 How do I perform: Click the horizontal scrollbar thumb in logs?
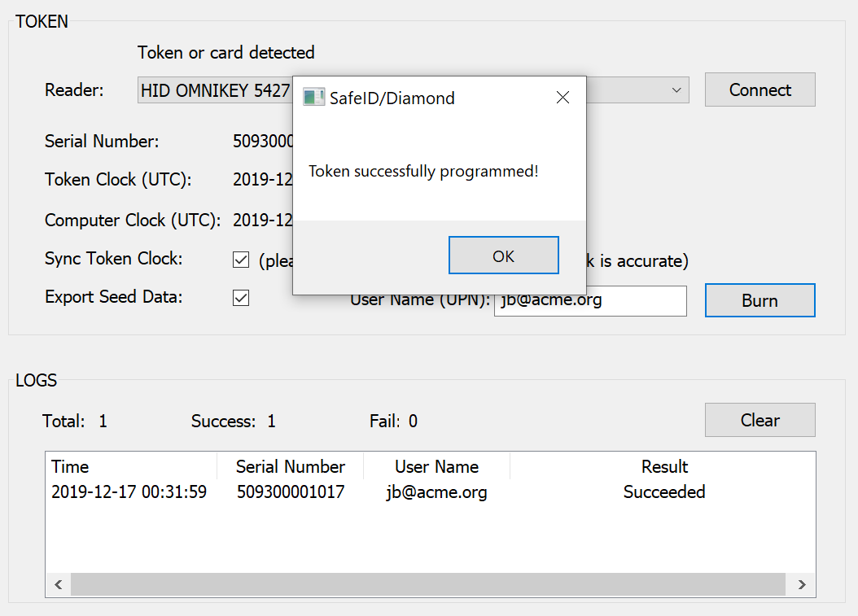(x=427, y=584)
